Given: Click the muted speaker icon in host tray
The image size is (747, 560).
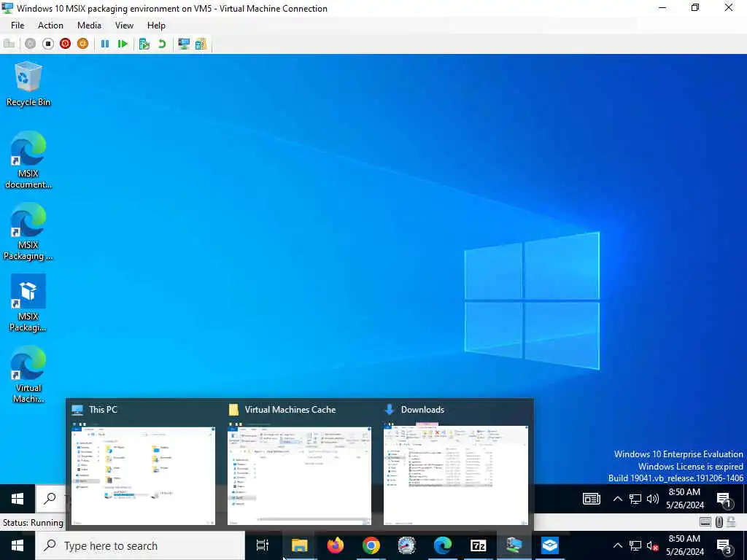Looking at the screenshot, I should click(653, 545).
